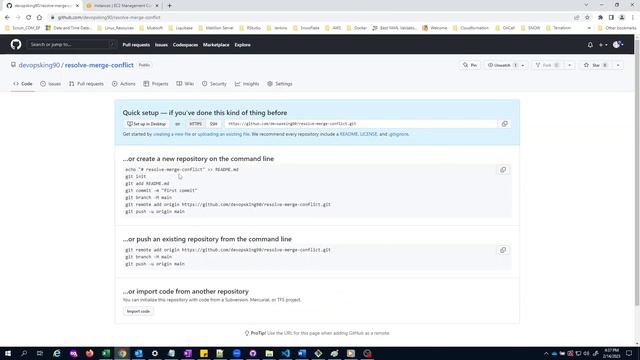Open the Jenkins bookmark folder
Viewport: 640px width, 360px height.
(x=277, y=28)
